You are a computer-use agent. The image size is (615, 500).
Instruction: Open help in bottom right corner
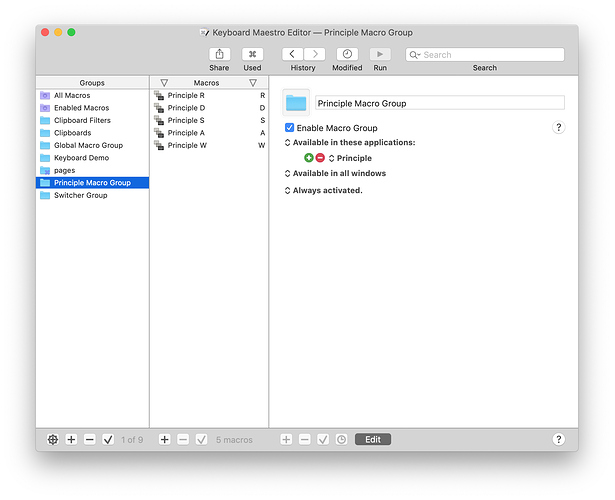(559, 439)
